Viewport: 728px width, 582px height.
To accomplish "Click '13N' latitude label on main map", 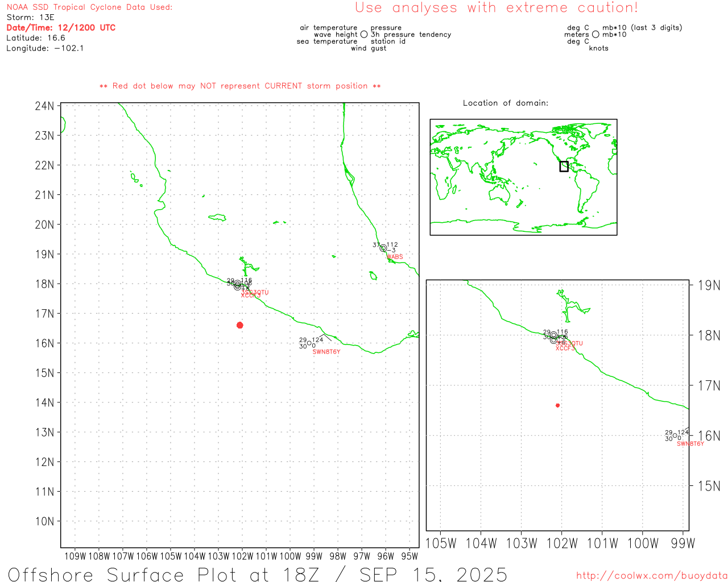I will pyautogui.click(x=44, y=433).
